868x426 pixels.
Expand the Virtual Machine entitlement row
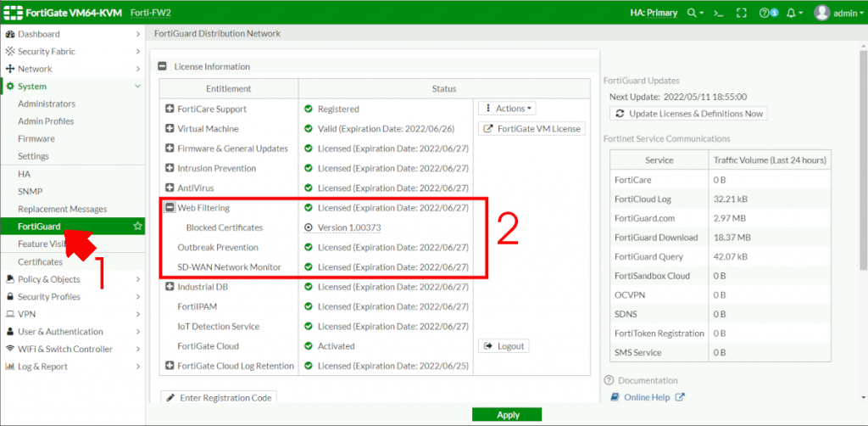tap(170, 128)
